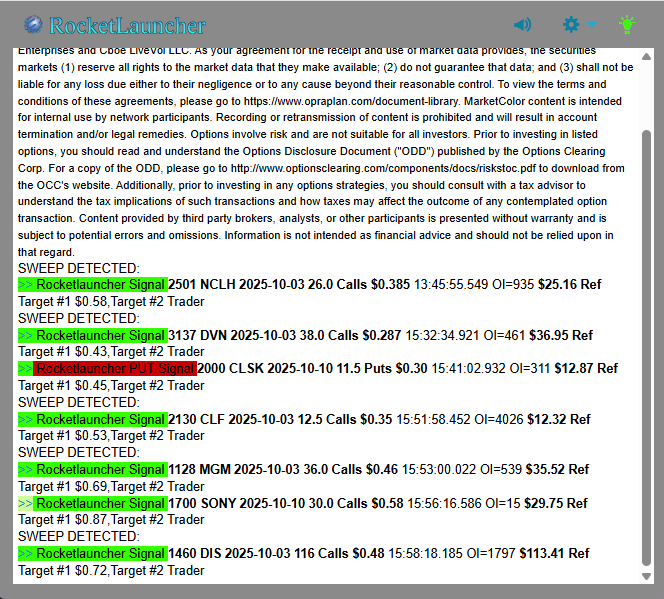Expand the dropdown arrow beside the gear
The image size is (664, 599).
click(x=592, y=25)
